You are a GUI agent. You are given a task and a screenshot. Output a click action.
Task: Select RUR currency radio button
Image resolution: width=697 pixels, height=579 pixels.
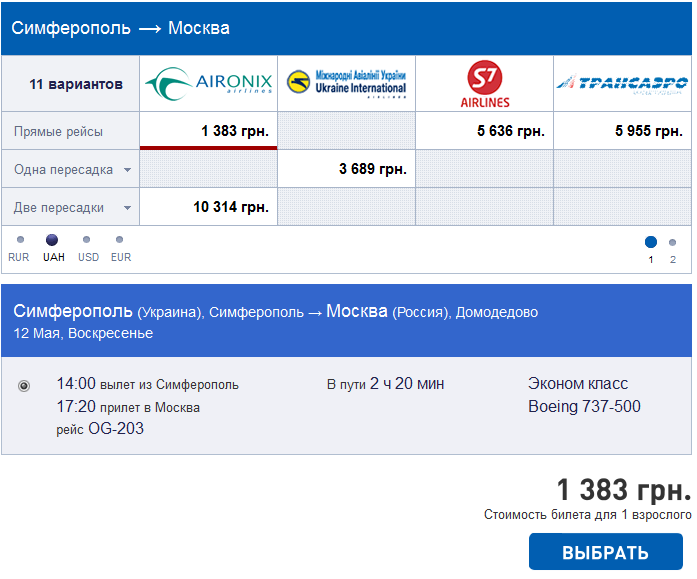click(20, 240)
